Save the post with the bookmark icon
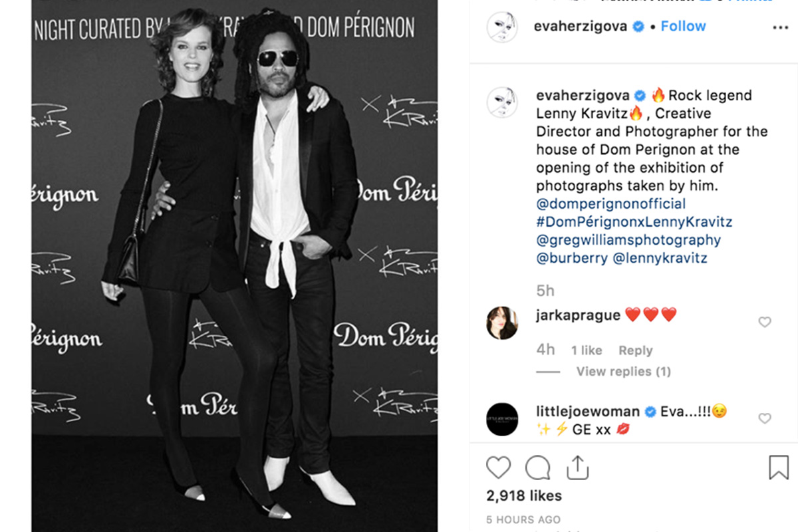 click(x=779, y=467)
